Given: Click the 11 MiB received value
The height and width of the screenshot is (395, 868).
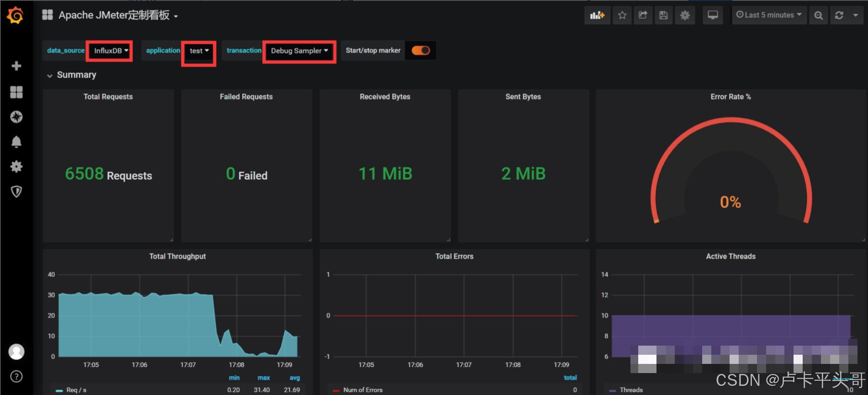Looking at the screenshot, I should point(385,174).
